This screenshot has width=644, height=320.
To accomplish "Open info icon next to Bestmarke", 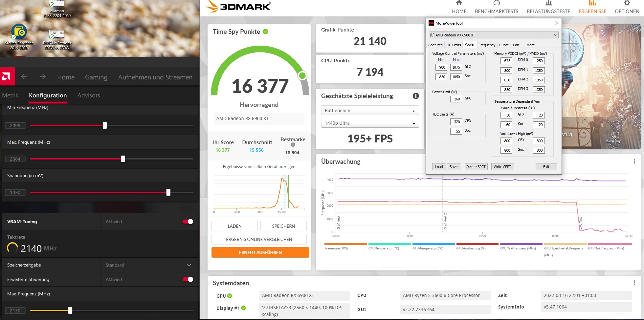I will pos(293,145).
